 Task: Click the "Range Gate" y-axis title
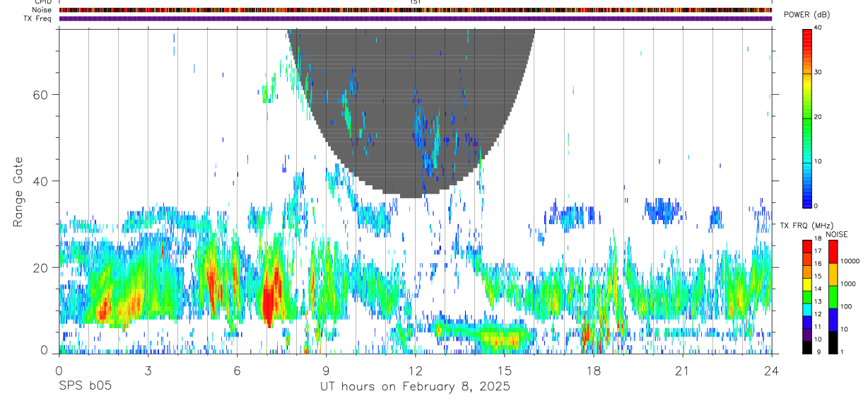click(18, 192)
